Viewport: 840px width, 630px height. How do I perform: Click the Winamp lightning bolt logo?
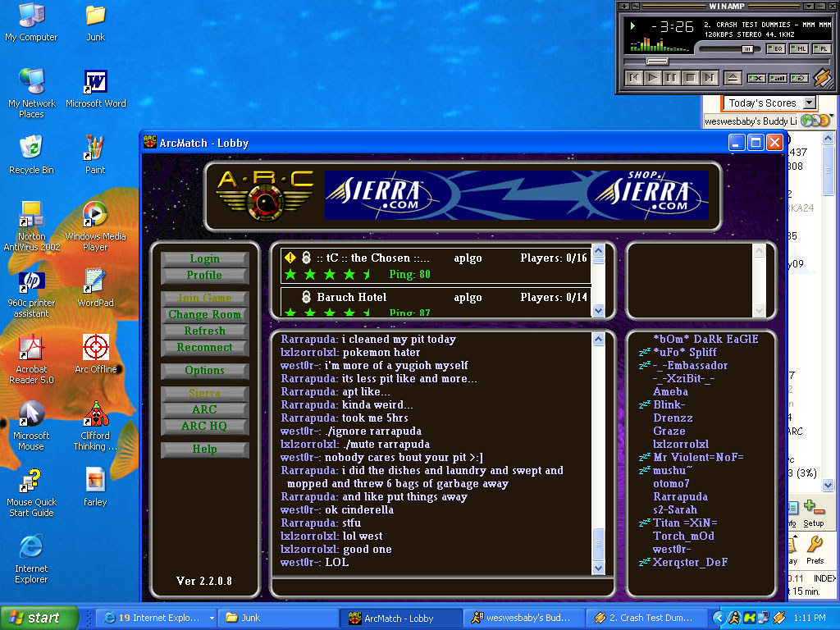[x=821, y=77]
